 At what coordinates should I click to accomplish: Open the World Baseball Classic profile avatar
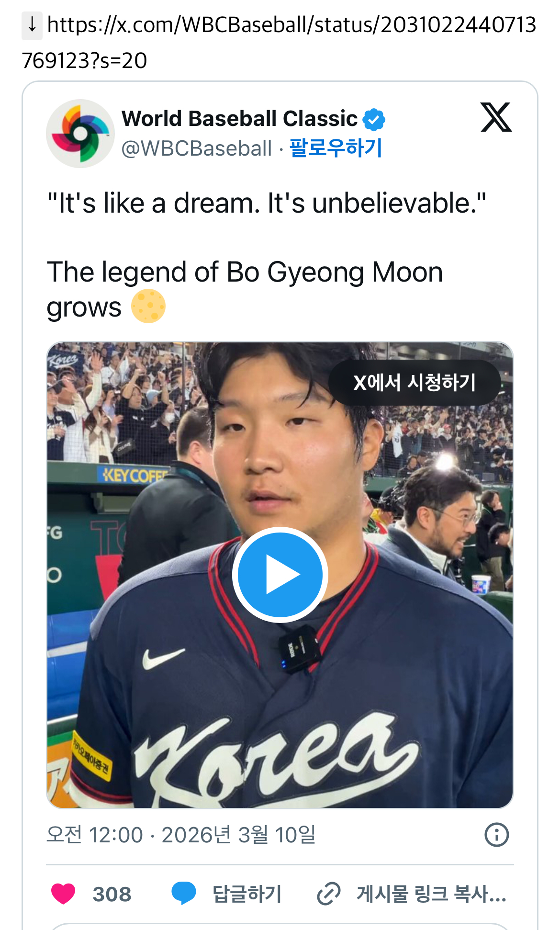pos(80,134)
